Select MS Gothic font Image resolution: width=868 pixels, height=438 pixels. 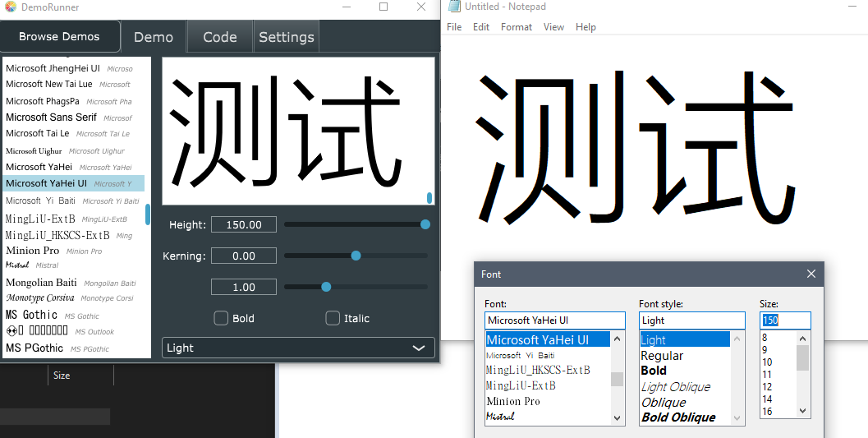point(76,315)
